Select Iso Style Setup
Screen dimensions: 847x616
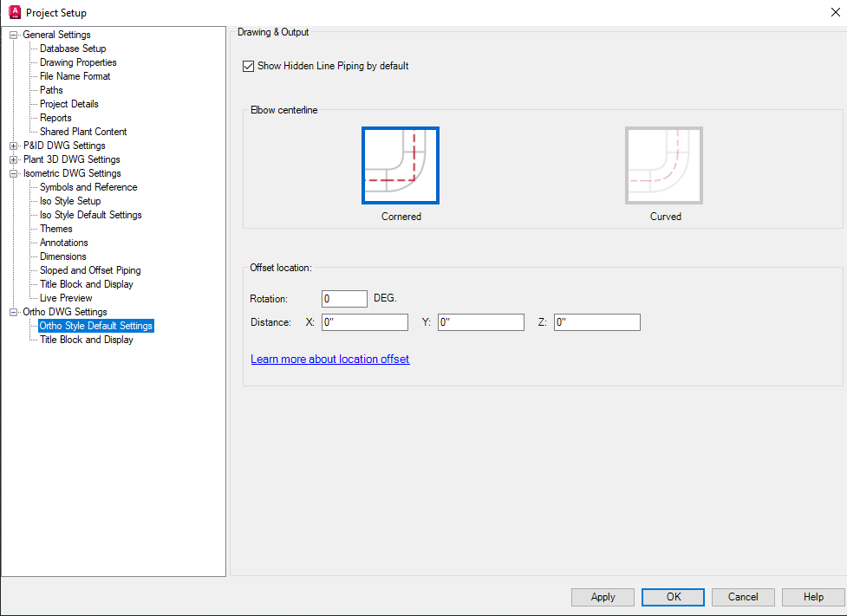pyautogui.click(x=70, y=200)
